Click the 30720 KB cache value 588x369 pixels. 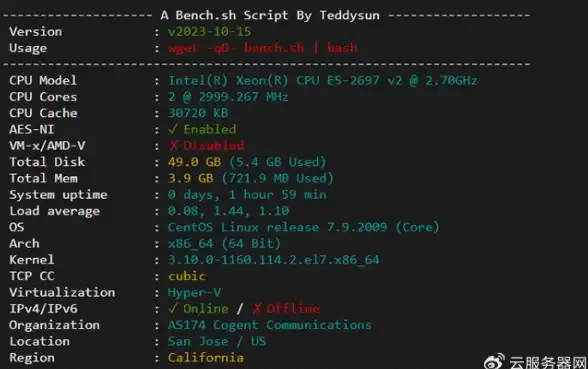[198, 113]
